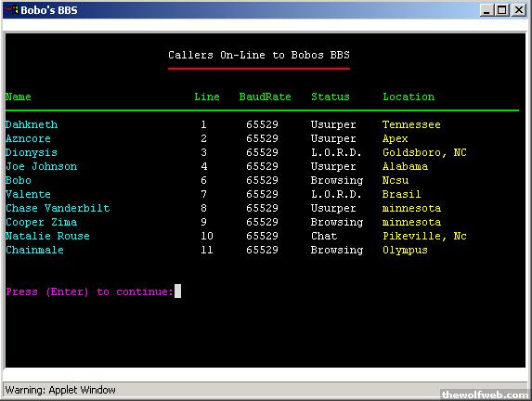Click the Bobo's BBS title bar icon
Image resolution: width=532 pixels, height=401 pixels.
pos(11,10)
